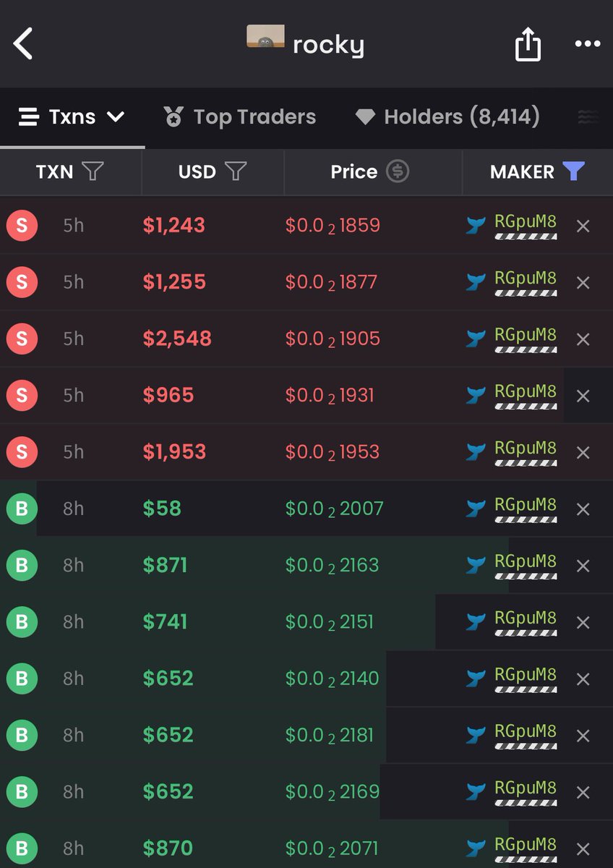This screenshot has height=868, width=613.
Task: Select price ending 1859
Action: (333, 226)
